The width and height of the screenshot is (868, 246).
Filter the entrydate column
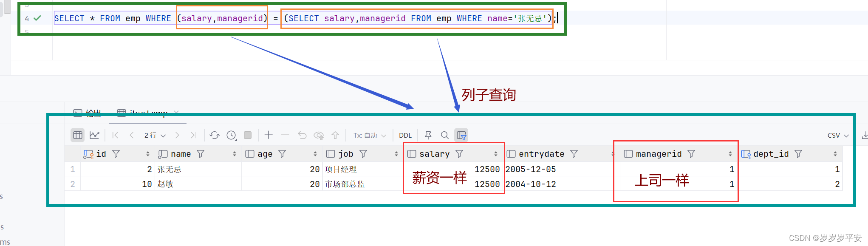(574, 154)
